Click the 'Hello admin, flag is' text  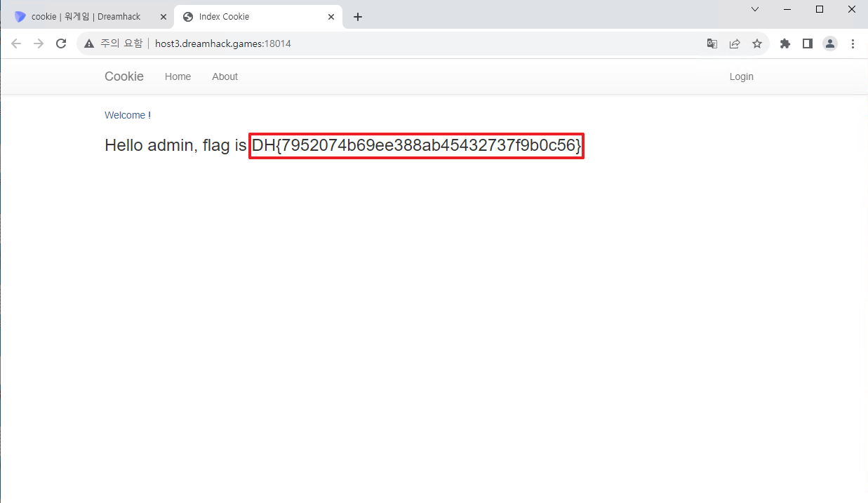(175, 145)
